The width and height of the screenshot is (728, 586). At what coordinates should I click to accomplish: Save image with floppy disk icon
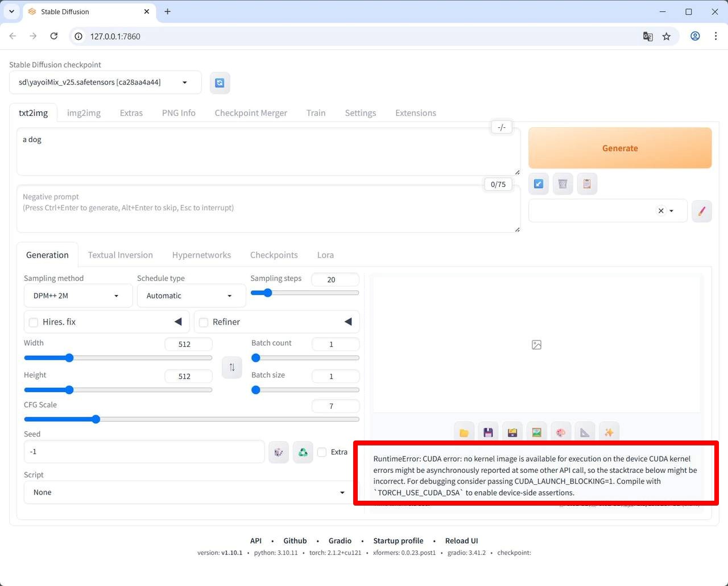[488, 433]
